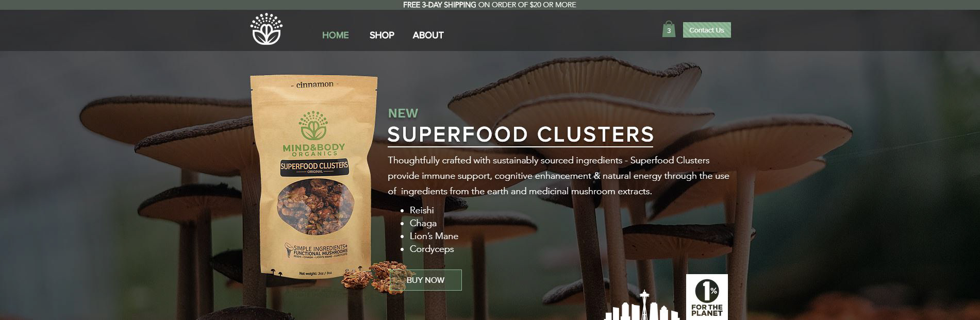Click the SUPERFOOD CLUSTERS heading
This screenshot has width=980, height=320.
point(521,134)
